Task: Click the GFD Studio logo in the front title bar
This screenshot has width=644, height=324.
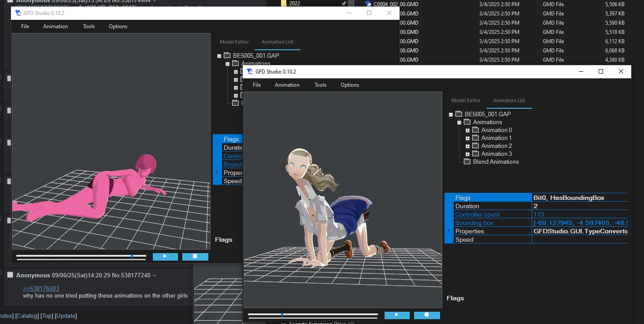Action: click(x=250, y=71)
